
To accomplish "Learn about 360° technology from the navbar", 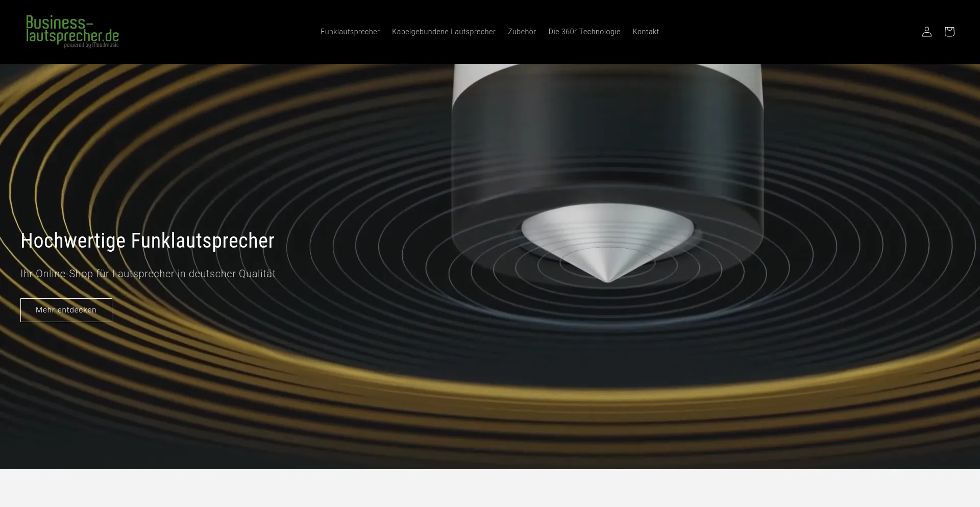I will point(584,32).
